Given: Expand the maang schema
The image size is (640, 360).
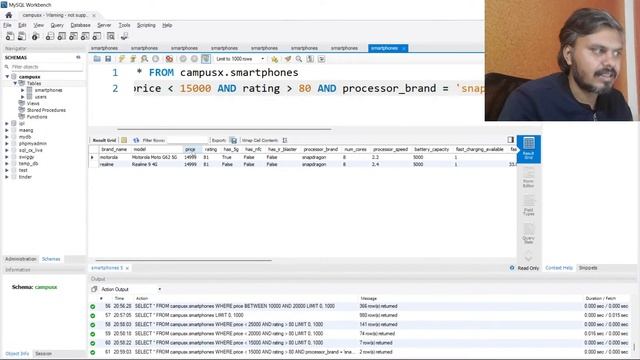Looking at the screenshot, I should [x=7, y=130].
